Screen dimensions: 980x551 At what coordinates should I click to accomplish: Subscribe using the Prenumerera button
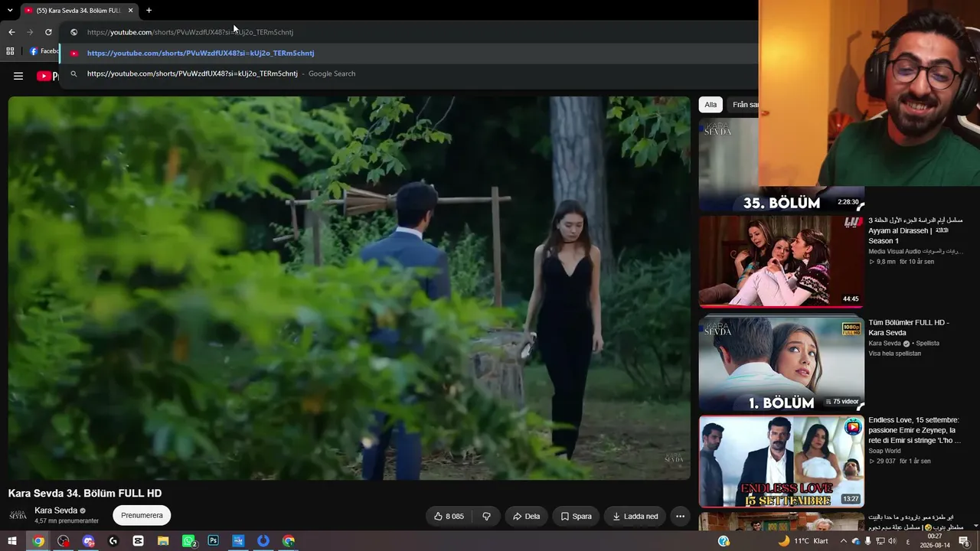click(142, 516)
